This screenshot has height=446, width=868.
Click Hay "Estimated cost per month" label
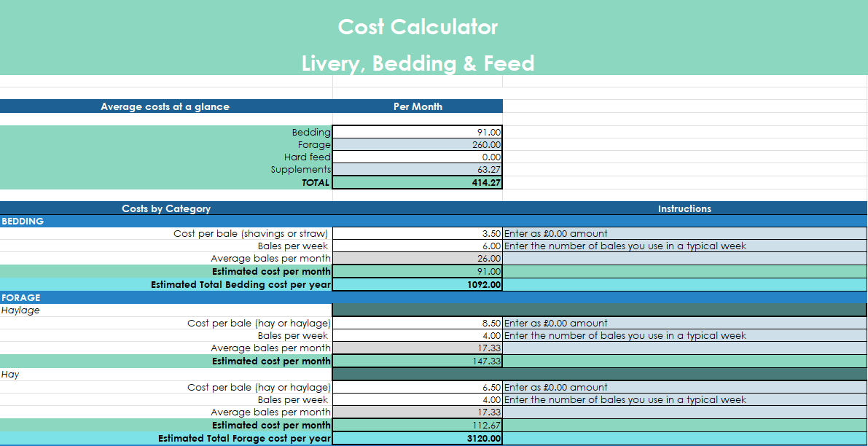click(271, 425)
